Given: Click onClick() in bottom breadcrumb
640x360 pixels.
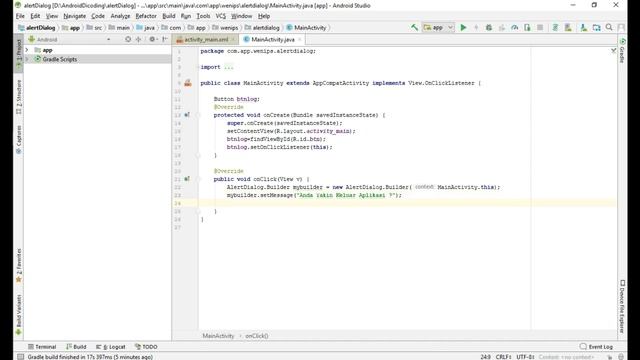Looking at the screenshot, I should (x=257, y=336).
